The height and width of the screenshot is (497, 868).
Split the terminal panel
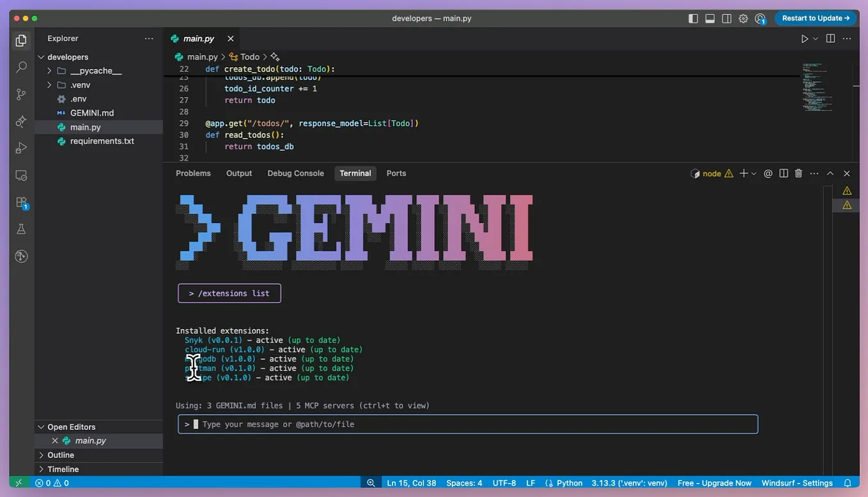[784, 173]
